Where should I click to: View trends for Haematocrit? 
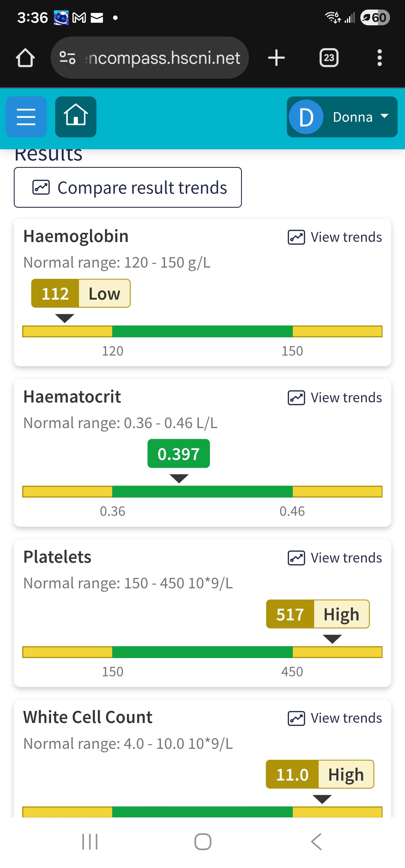(x=334, y=398)
